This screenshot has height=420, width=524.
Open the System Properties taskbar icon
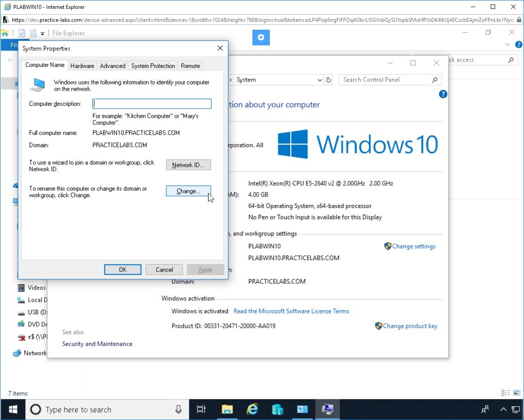point(328,409)
